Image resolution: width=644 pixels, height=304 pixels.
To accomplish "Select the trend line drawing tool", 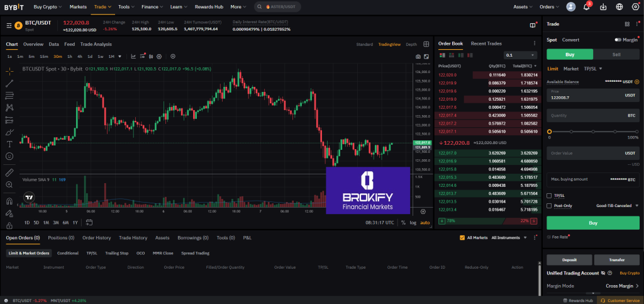I will point(9,83).
